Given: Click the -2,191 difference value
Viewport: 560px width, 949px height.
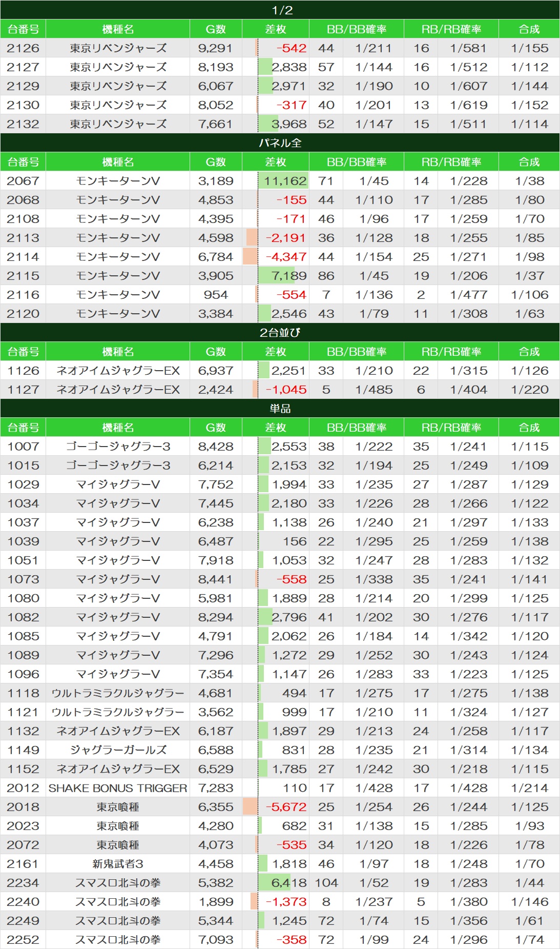Looking at the screenshot, I should coord(286,238).
